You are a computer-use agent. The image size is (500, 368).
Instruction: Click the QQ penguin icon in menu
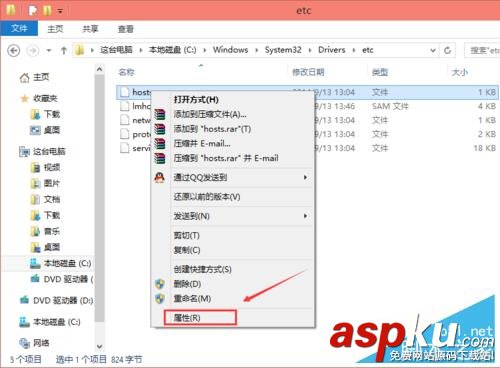[160, 177]
